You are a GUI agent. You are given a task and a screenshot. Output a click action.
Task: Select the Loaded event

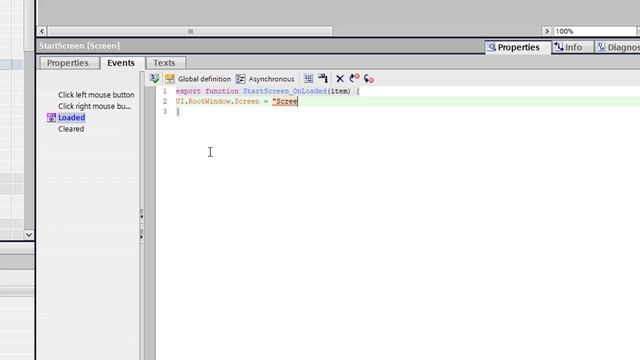point(71,118)
